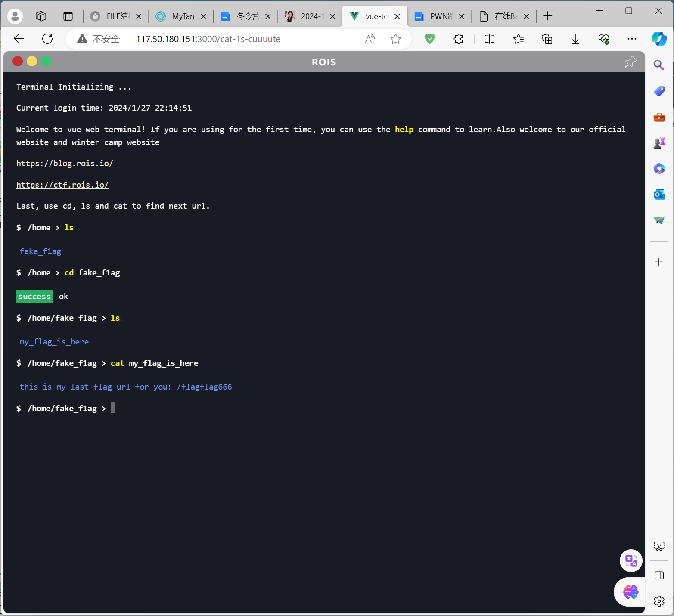Pin the ROIS terminal window
The image size is (674, 616).
tap(630, 62)
